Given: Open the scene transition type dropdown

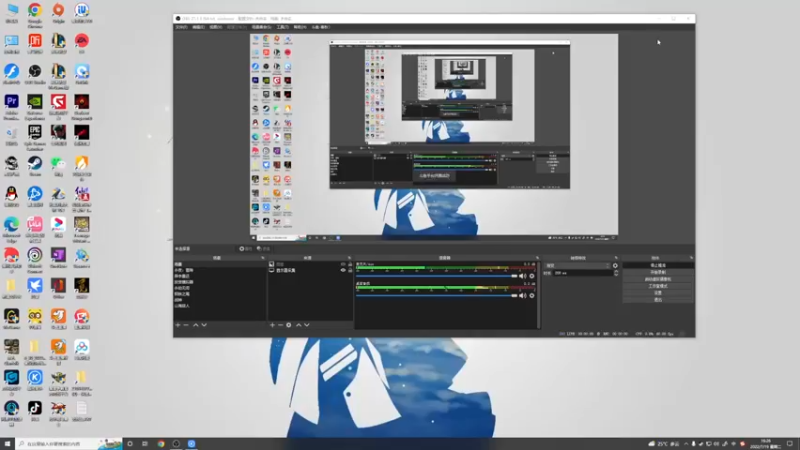Looking at the screenshot, I should click(577, 266).
